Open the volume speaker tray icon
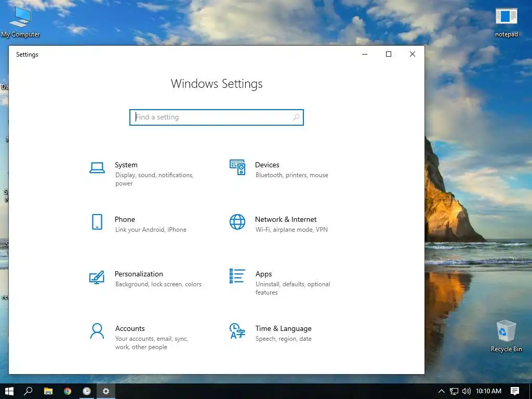The width and height of the screenshot is (532, 399). tap(467, 391)
